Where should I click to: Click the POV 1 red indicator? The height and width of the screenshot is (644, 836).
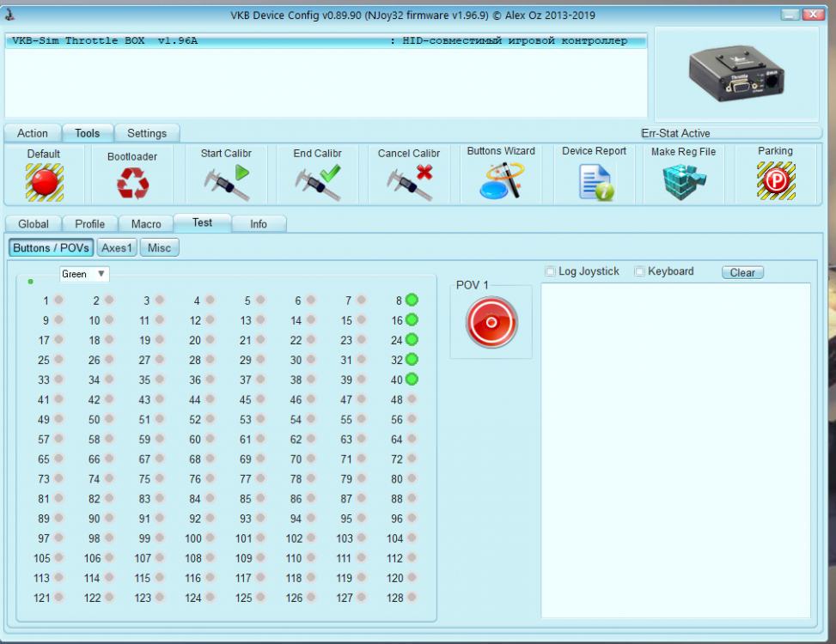point(491,323)
